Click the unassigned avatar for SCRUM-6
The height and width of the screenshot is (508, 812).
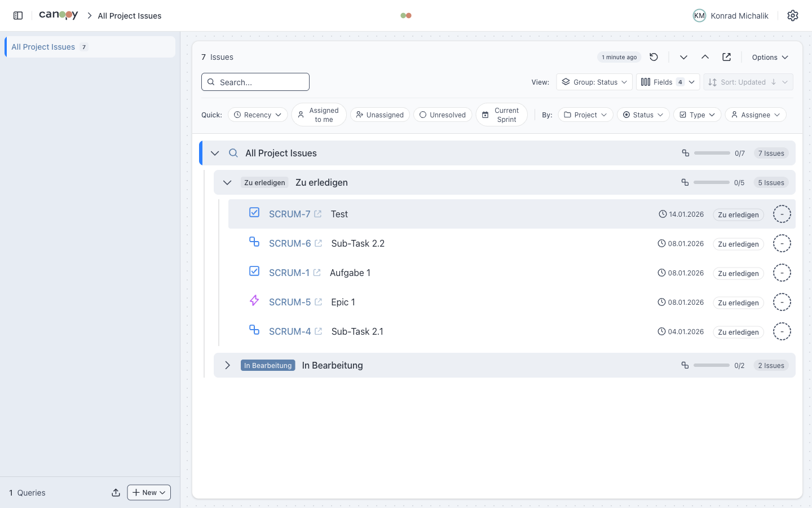point(782,244)
